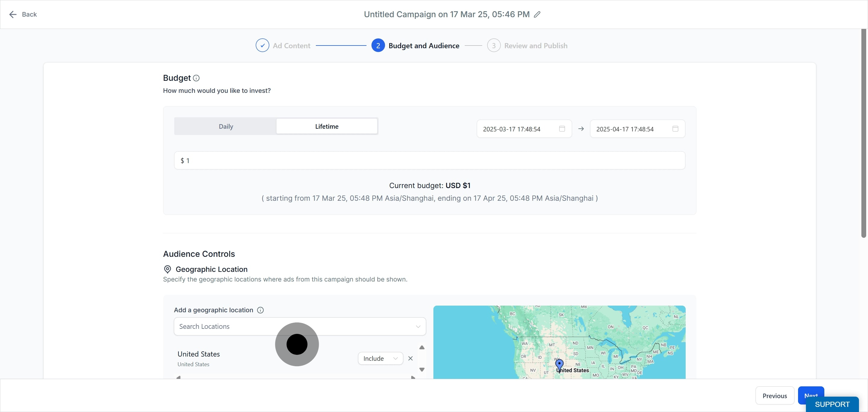Click info icon beside Add a geographic location

pos(260,310)
